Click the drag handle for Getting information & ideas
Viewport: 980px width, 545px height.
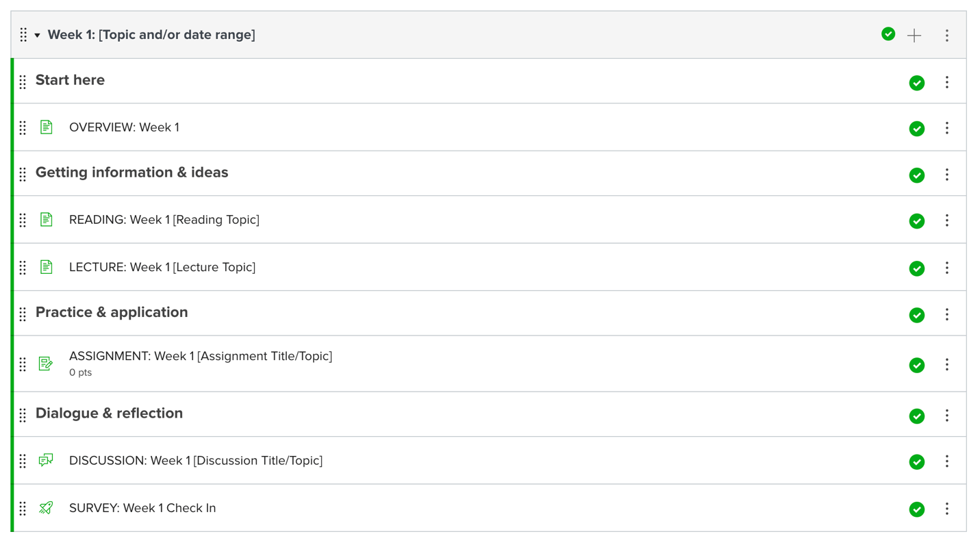(23, 175)
